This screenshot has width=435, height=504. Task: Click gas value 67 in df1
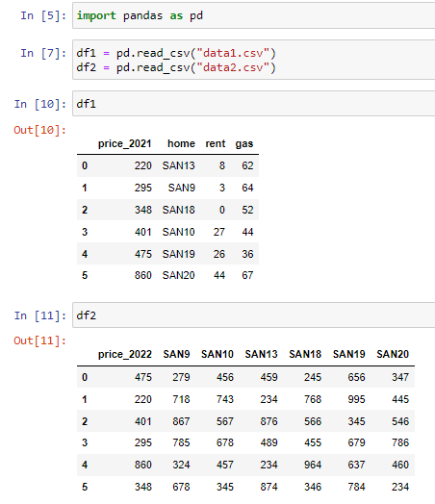pyautogui.click(x=247, y=275)
